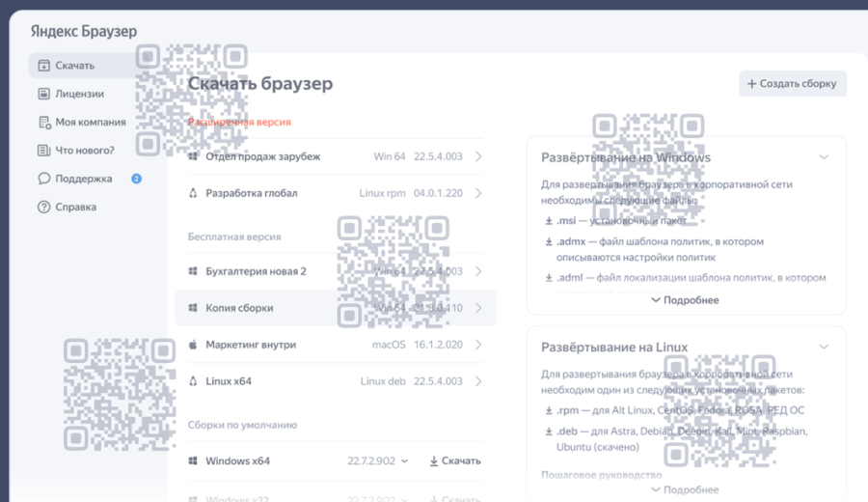
Task: Download the .adml localization file
Action: pyautogui.click(x=686, y=278)
